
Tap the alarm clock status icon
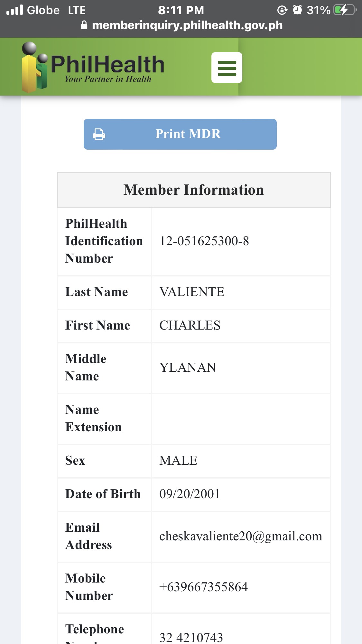point(297,10)
